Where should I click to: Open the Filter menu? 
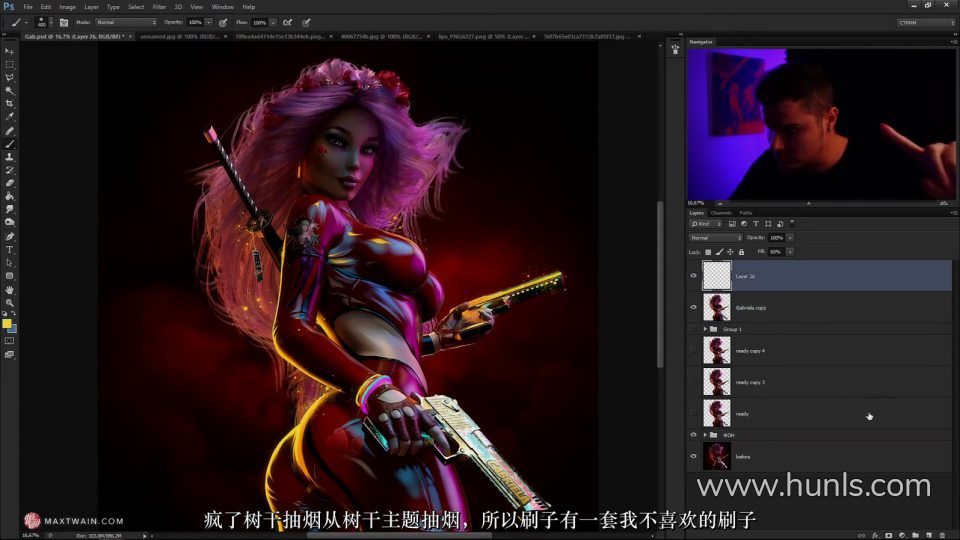coord(159,7)
